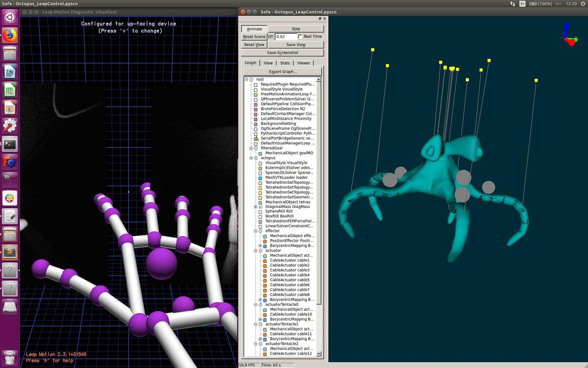
Task: Click the SerialPortBridgeGeneric warning icon
Action: point(256,138)
